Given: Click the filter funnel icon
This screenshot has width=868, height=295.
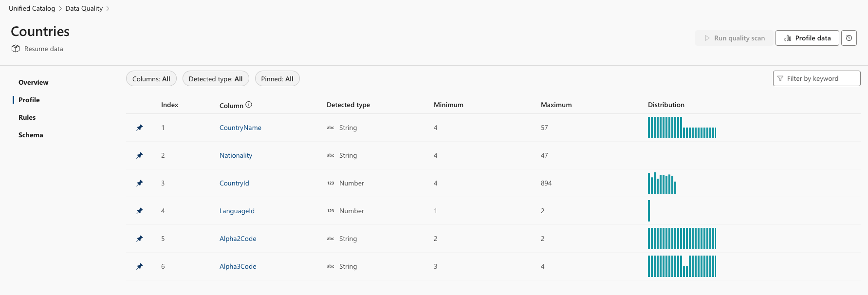Looking at the screenshot, I should [780, 78].
